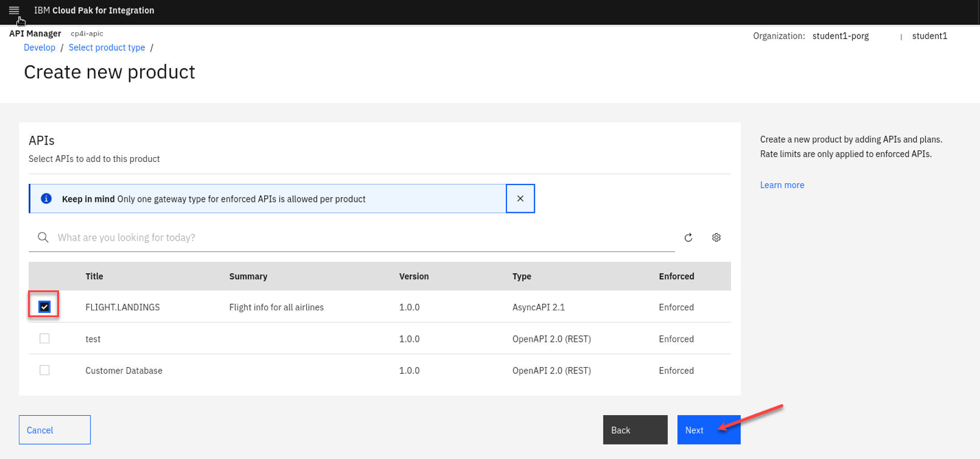980x459 pixels.
Task: Click the info icon in notification
Action: (46, 199)
